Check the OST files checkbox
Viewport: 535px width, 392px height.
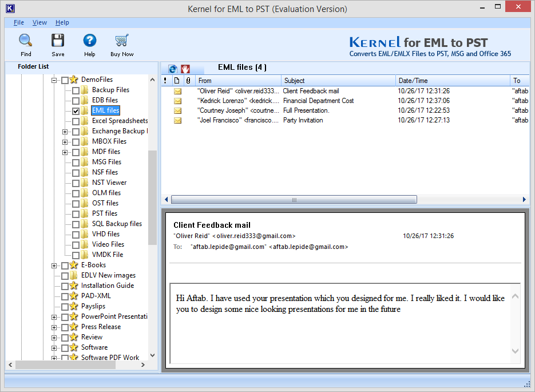point(76,204)
